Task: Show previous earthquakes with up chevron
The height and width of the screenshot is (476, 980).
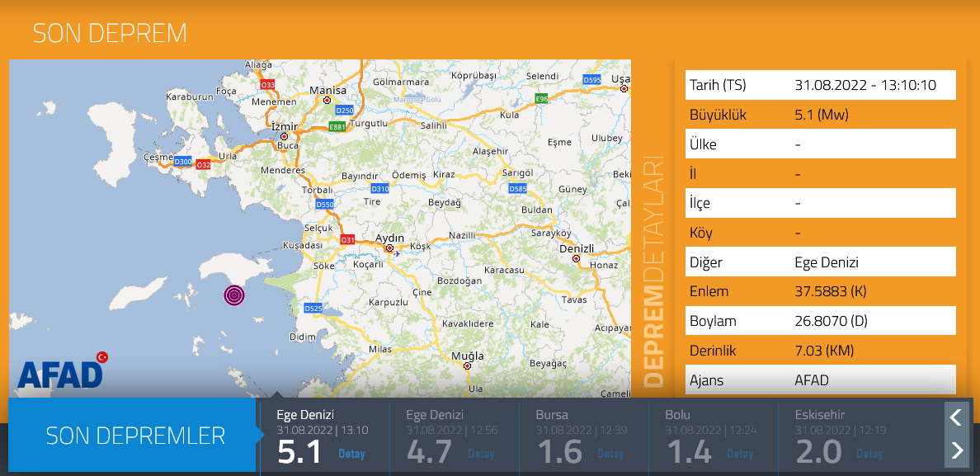Action: coord(956,417)
